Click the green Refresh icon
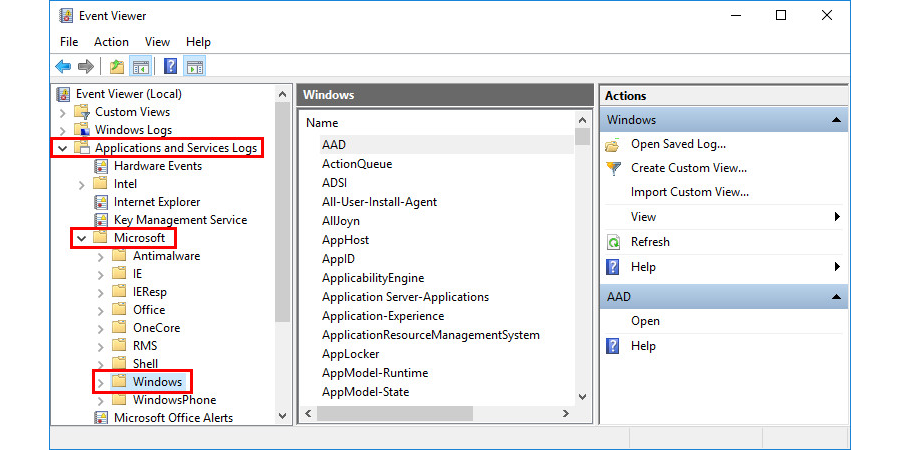 pos(613,242)
